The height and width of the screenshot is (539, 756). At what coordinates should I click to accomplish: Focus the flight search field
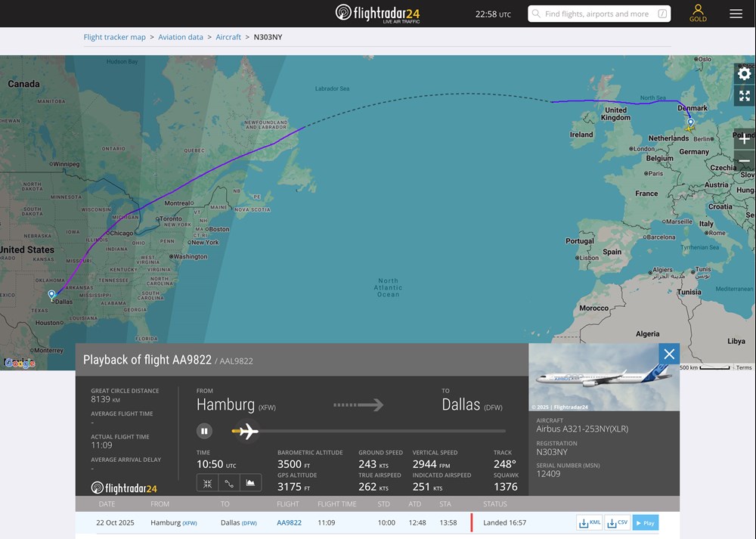(596, 14)
